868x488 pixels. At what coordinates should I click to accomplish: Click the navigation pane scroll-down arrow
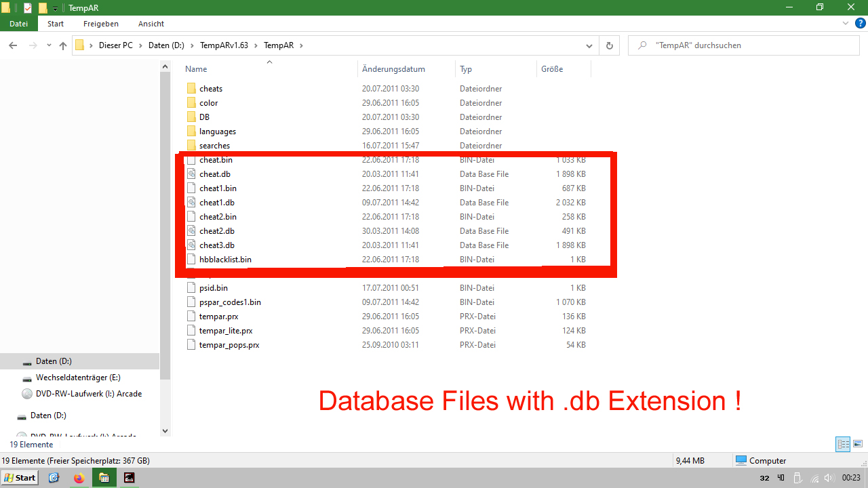[165, 430]
